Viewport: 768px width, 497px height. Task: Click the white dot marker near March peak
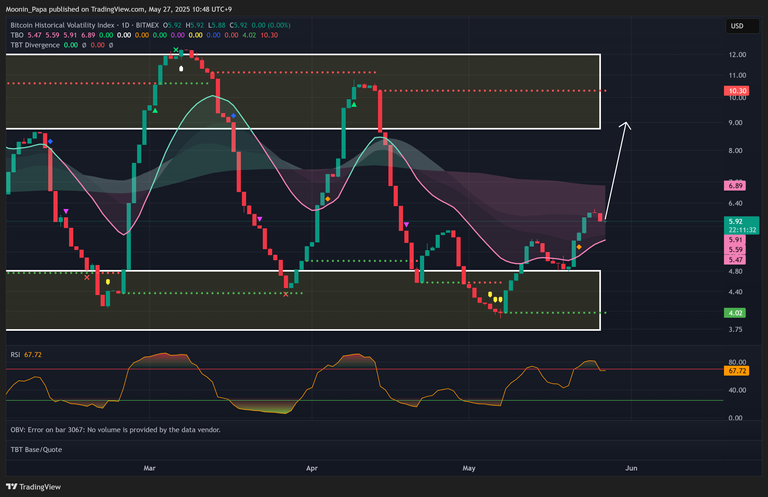point(181,69)
